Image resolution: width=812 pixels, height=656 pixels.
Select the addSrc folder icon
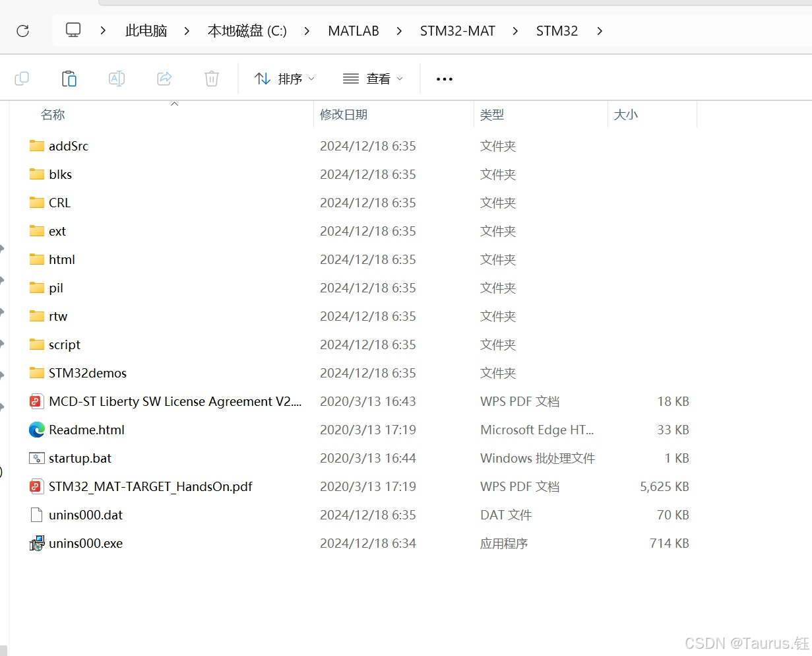(x=37, y=146)
